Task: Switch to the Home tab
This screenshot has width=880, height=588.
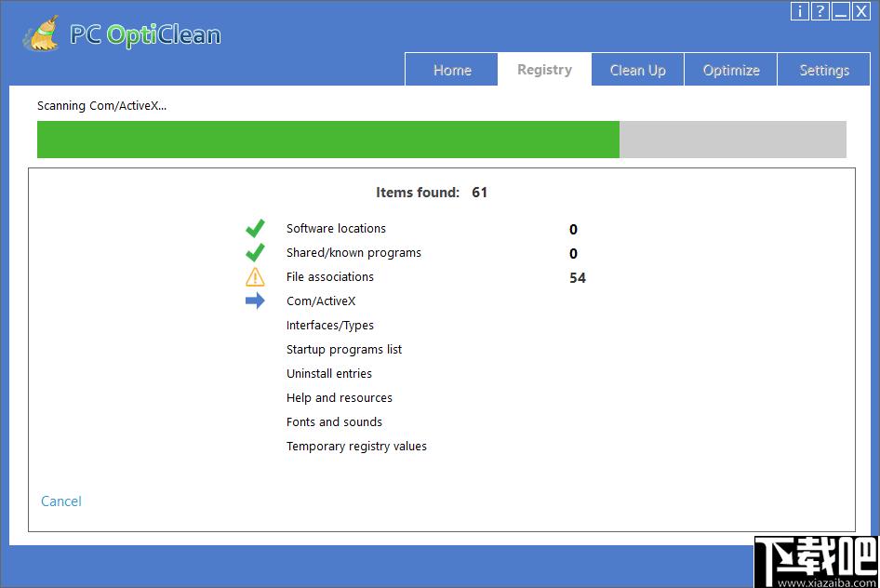Action: point(452,70)
